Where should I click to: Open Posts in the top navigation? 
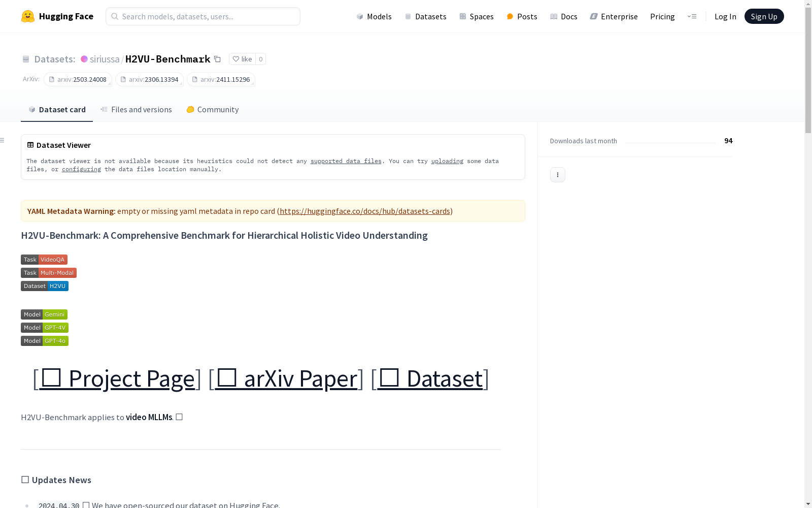click(522, 16)
